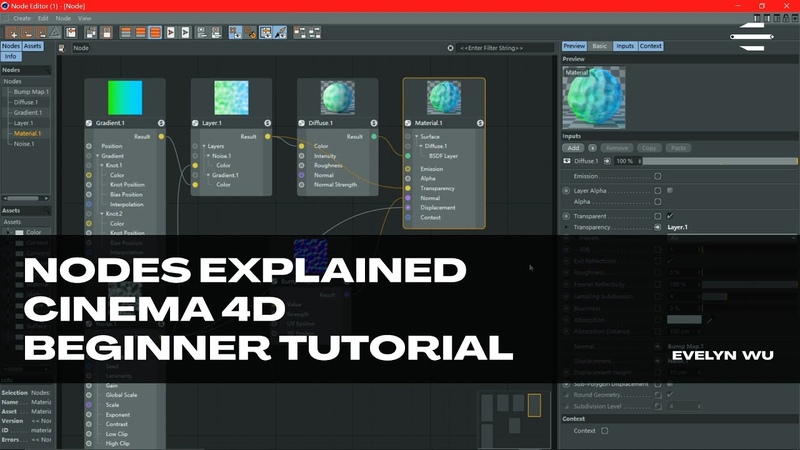Viewport: 800px width, 450px height.
Task: Click the highlighted node-eye toolbar icon
Action: [235, 33]
